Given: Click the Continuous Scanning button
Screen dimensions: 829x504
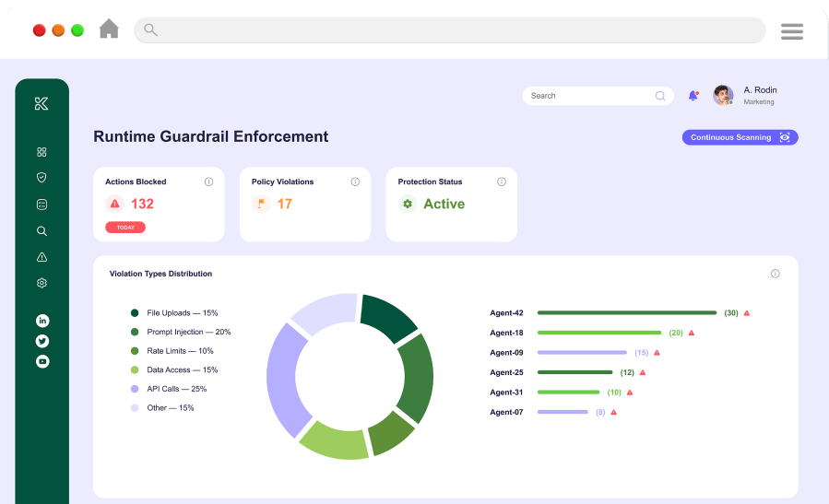Looking at the screenshot, I should (x=740, y=137).
